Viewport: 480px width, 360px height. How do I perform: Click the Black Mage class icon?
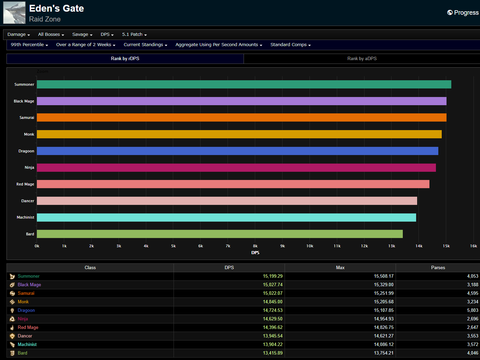(x=12, y=285)
